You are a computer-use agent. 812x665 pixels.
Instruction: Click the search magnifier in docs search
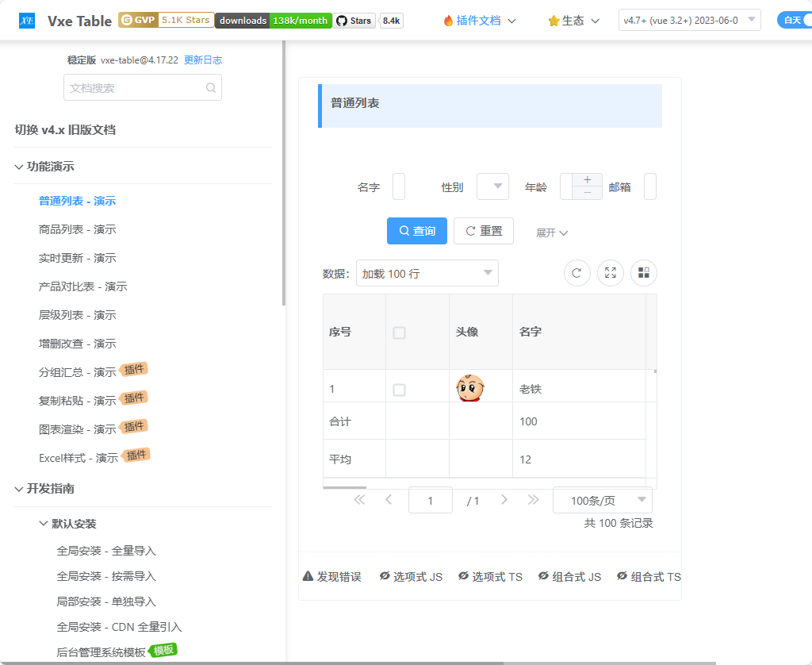pyautogui.click(x=211, y=88)
